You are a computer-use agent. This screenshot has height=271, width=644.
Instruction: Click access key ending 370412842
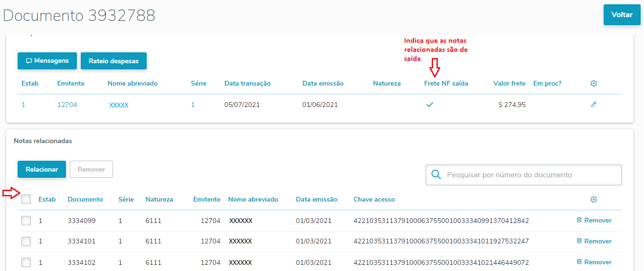tap(441, 221)
